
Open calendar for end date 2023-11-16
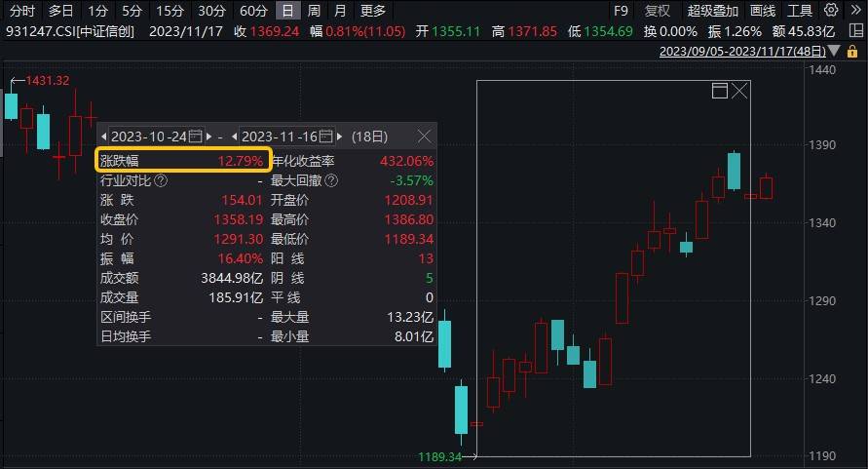pyautogui.click(x=325, y=137)
